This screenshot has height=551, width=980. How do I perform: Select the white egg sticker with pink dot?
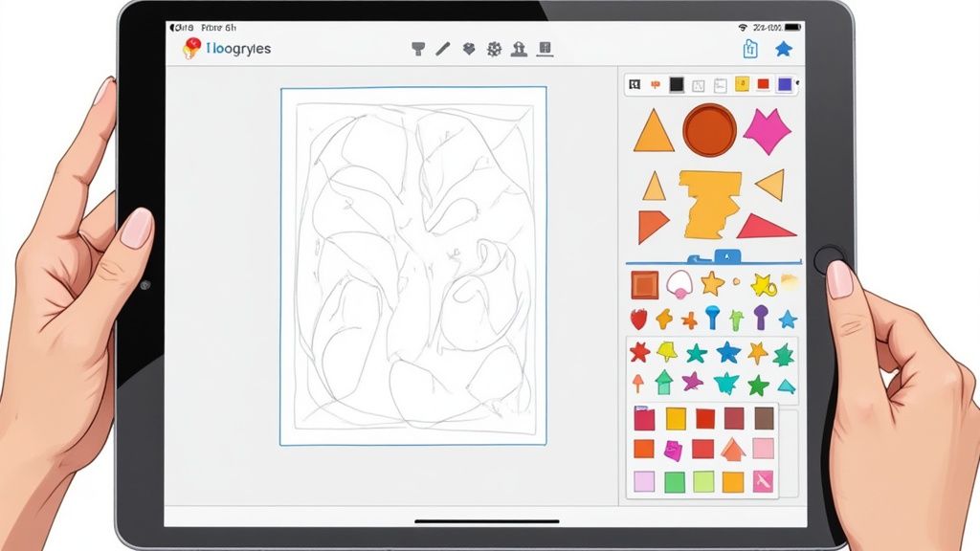tap(679, 285)
